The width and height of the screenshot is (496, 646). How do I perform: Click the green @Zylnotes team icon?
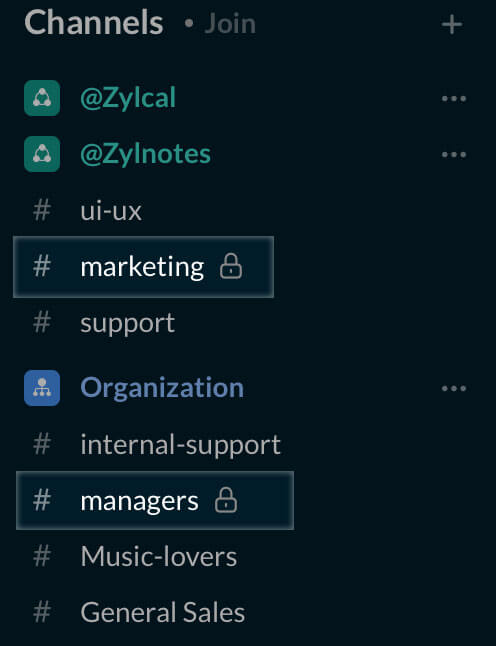click(x=42, y=154)
